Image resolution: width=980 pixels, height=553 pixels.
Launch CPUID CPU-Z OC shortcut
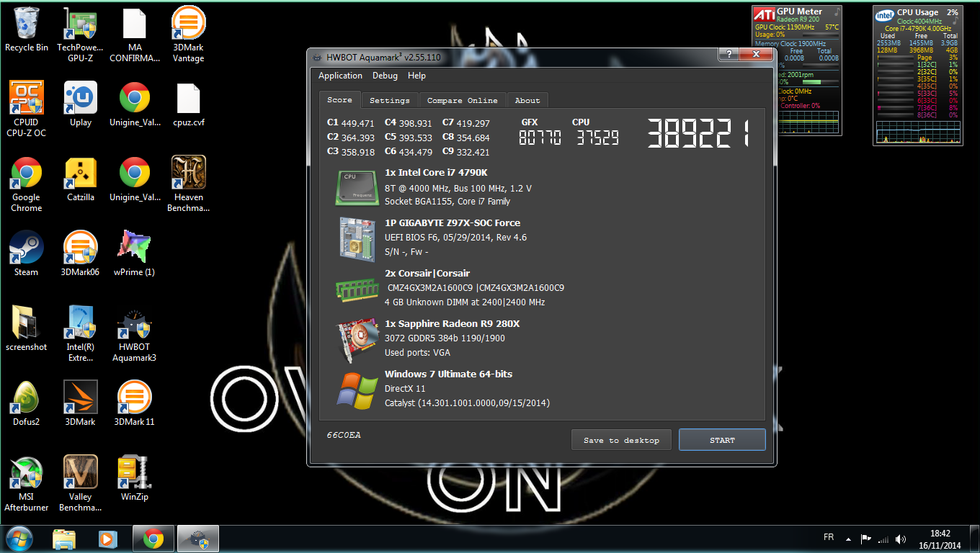pyautogui.click(x=27, y=109)
